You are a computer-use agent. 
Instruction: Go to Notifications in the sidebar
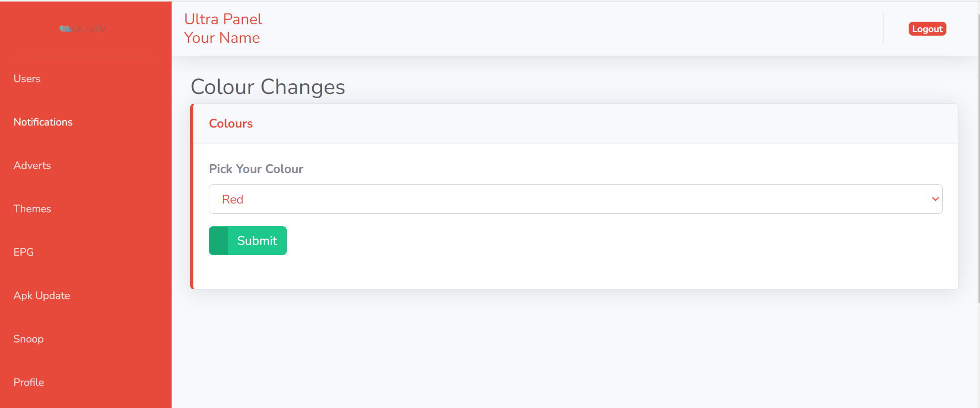[43, 122]
